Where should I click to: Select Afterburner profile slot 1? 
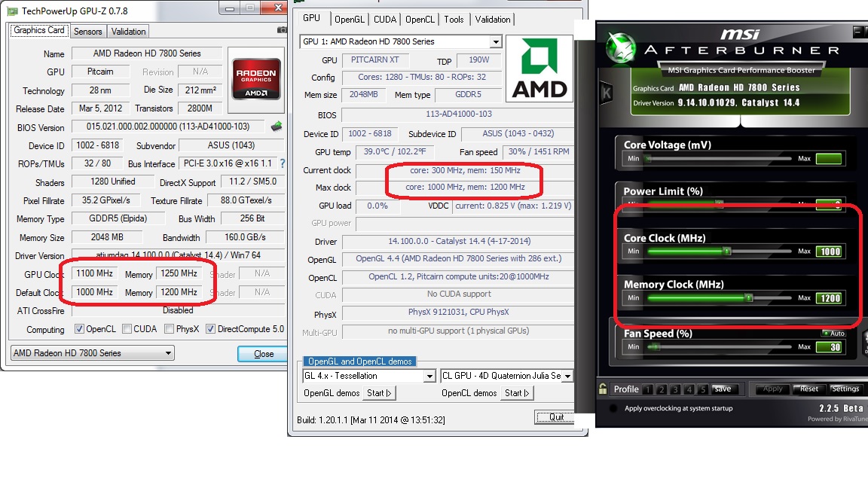pos(648,389)
